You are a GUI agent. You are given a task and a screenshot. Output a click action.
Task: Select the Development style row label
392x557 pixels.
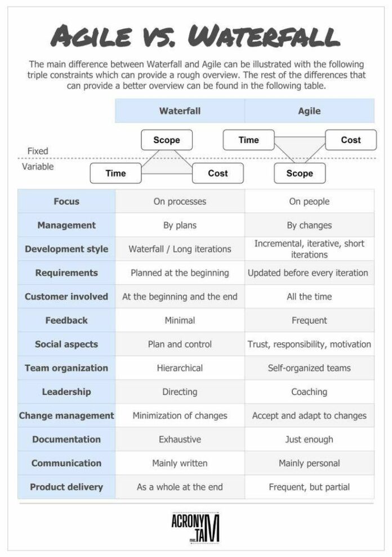point(66,249)
